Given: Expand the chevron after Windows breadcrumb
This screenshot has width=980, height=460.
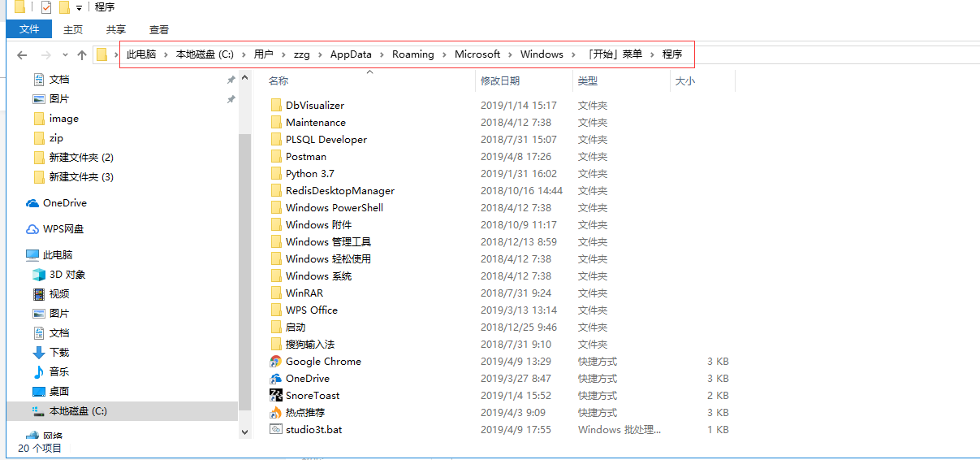Looking at the screenshot, I should [x=574, y=54].
